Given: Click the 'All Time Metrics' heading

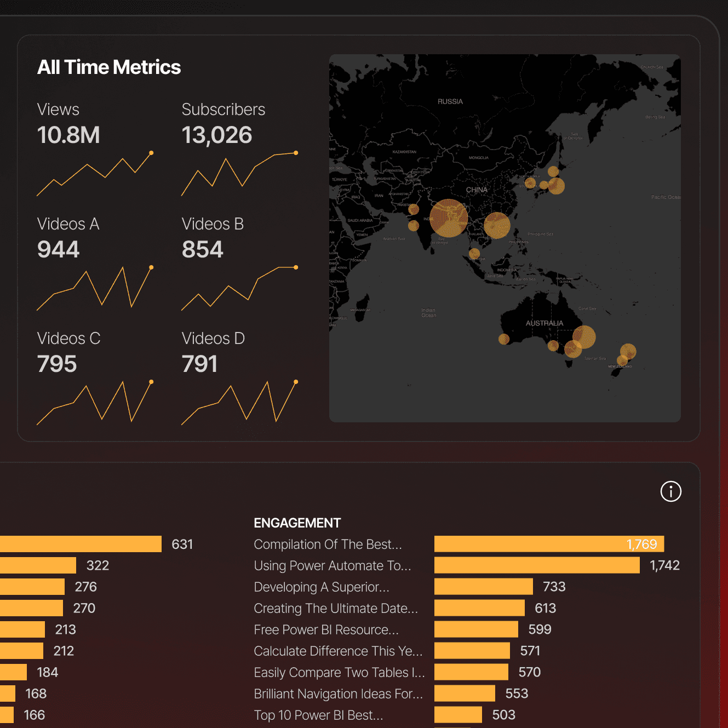Looking at the screenshot, I should 108,66.
